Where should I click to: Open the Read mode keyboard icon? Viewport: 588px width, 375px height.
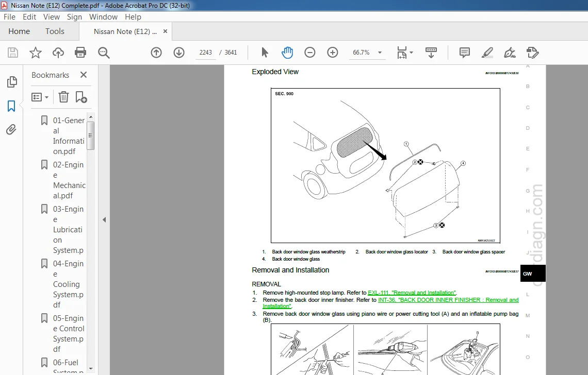[x=431, y=53]
